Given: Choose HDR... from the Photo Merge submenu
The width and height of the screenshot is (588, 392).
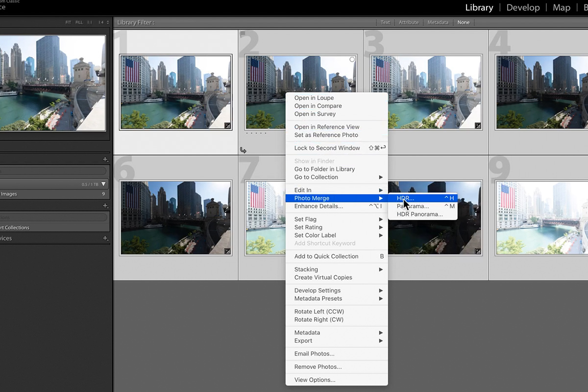Looking at the screenshot, I should pos(406,198).
